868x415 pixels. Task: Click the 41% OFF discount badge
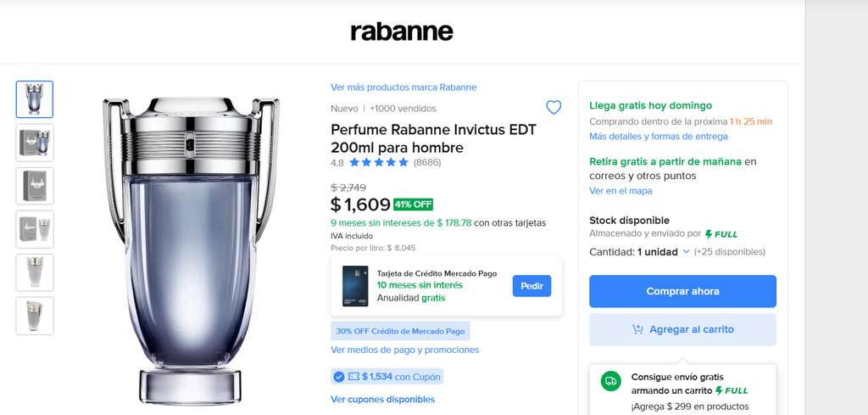pyautogui.click(x=413, y=205)
